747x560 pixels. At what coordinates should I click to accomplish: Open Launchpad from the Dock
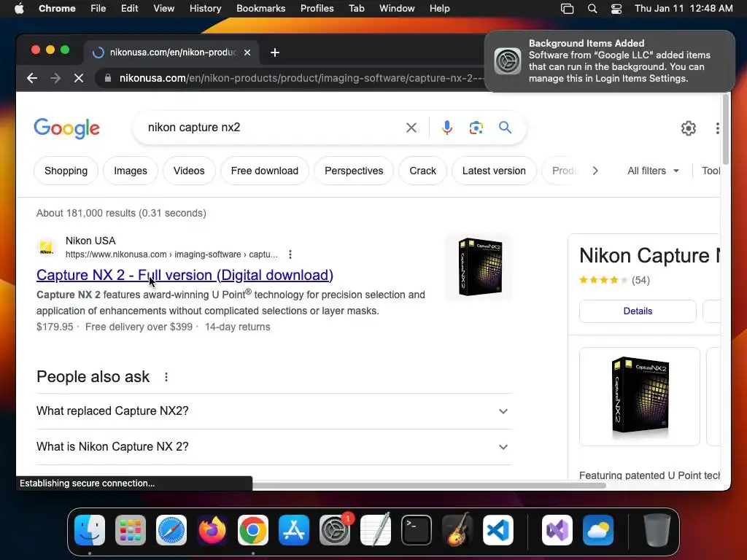click(131, 530)
